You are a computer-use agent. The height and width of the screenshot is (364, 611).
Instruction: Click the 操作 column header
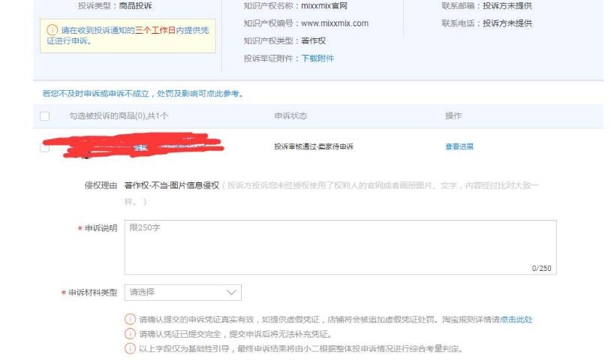click(x=453, y=116)
